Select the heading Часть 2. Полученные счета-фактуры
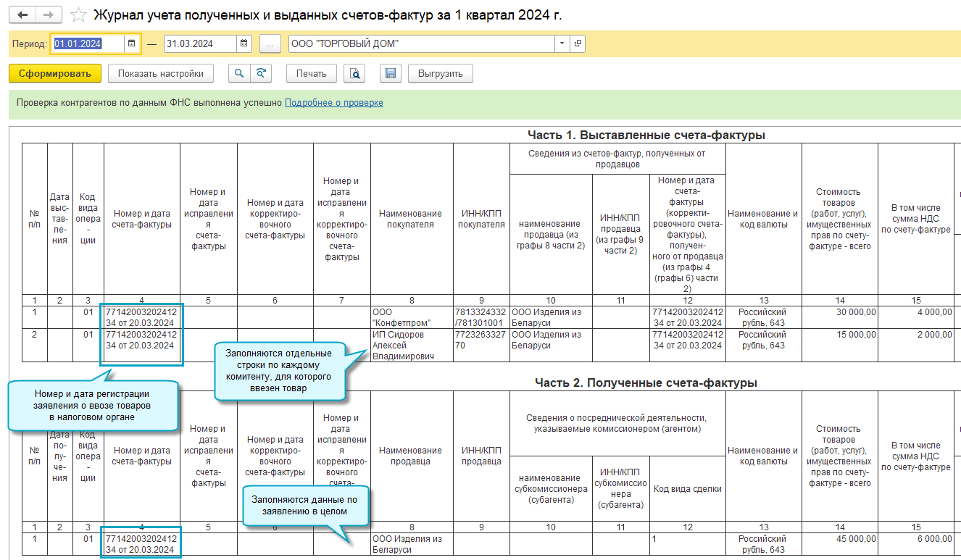 [646, 383]
